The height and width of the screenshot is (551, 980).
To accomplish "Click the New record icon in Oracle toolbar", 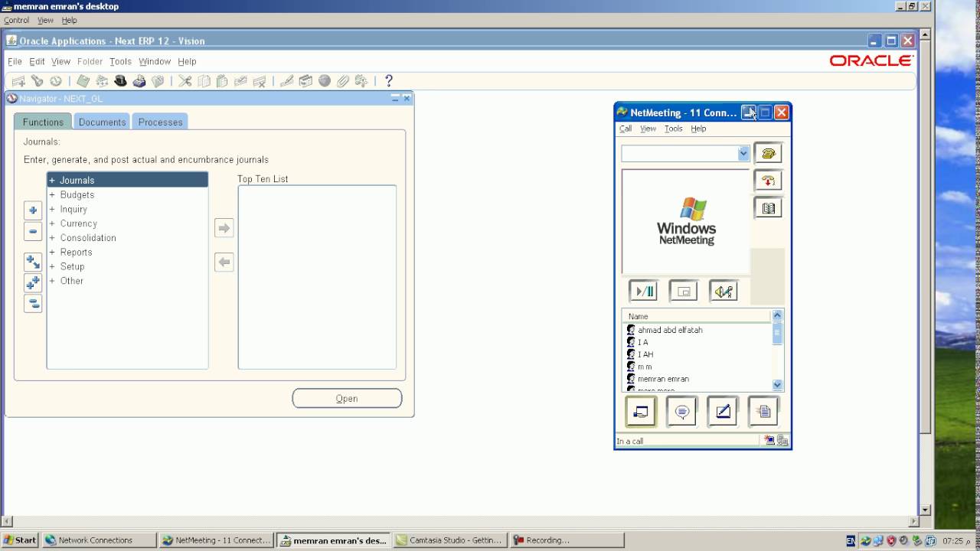I will click(18, 80).
